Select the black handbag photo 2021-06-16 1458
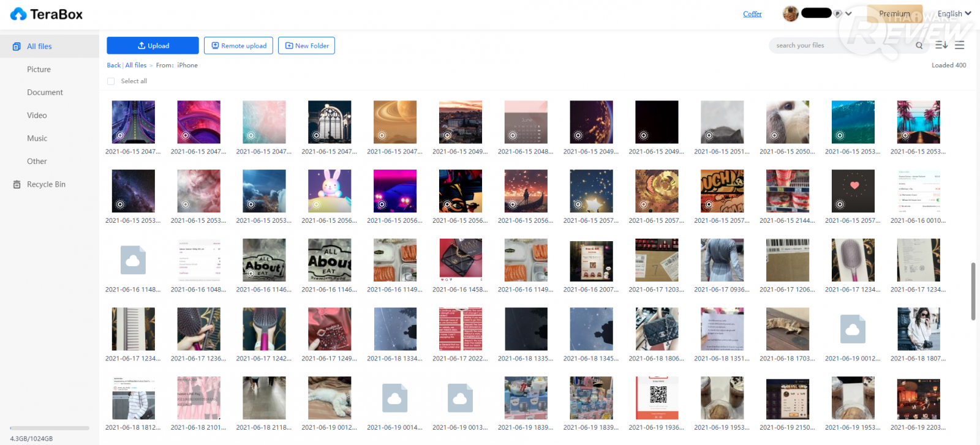The image size is (980, 445). (x=461, y=260)
